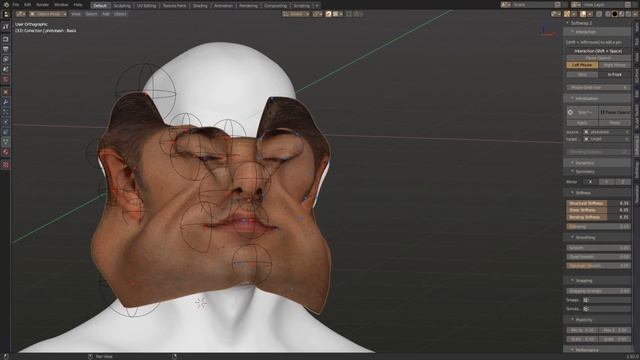The image size is (640, 360).
Task: Click the viewport navigation axis gizmo
Action: pos(547,31)
